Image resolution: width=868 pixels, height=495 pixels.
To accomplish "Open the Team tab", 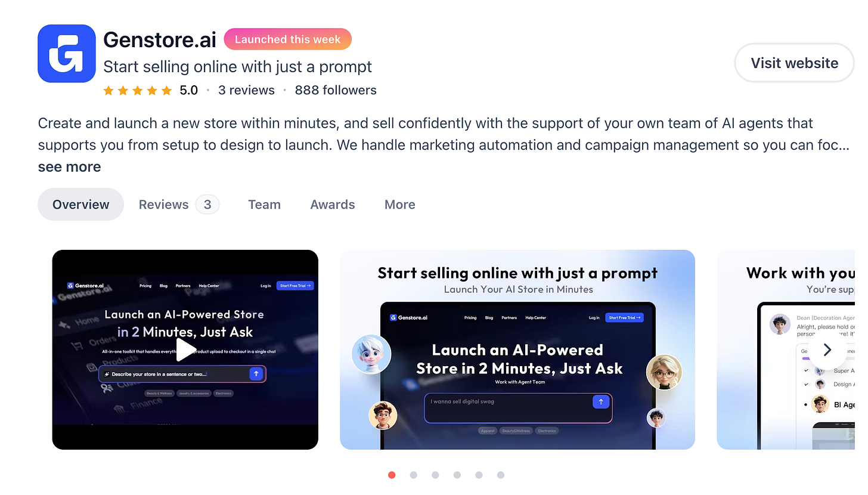I will tap(264, 205).
